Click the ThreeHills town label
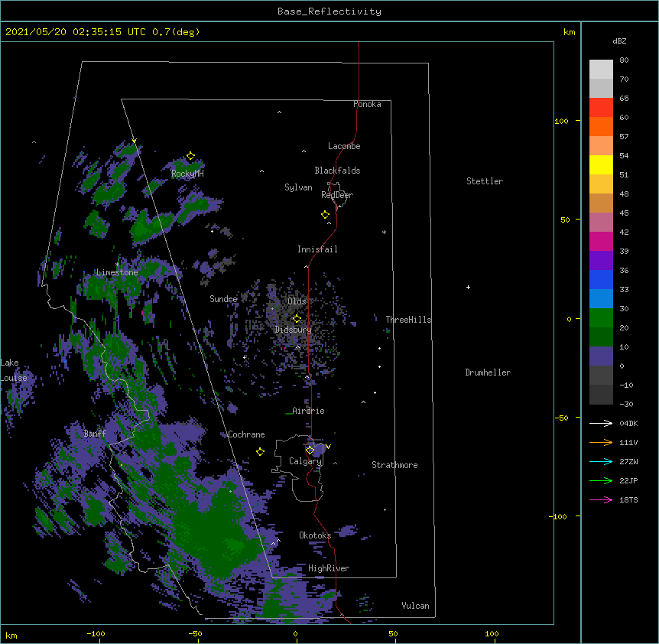The image size is (659, 644). pyautogui.click(x=408, y=320)
